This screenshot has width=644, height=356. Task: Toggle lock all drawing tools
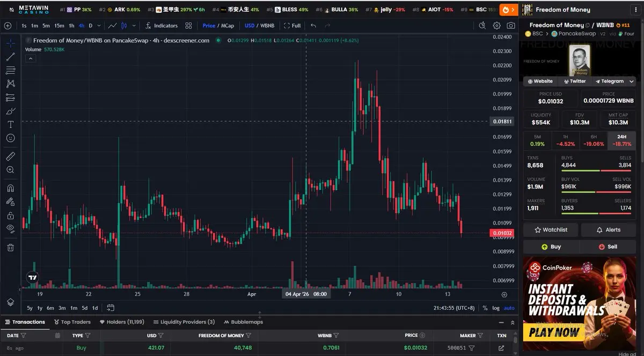pyautogui.click(x=10, y=216)
